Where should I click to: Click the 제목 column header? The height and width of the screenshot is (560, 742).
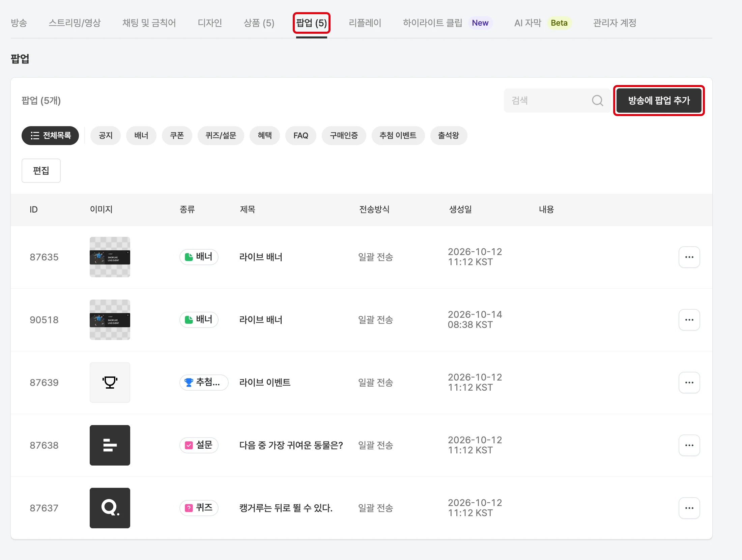click(248, 209)
